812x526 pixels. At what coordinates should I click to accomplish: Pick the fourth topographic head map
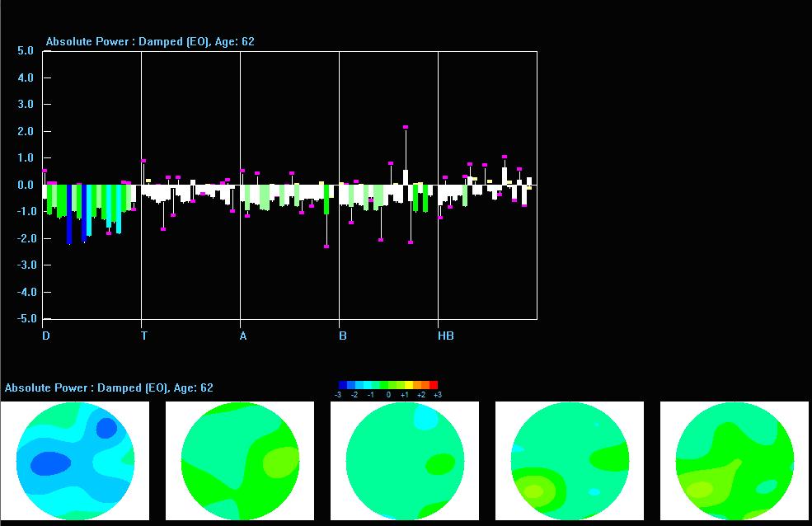pyautogui.click(x=570, y=461)
